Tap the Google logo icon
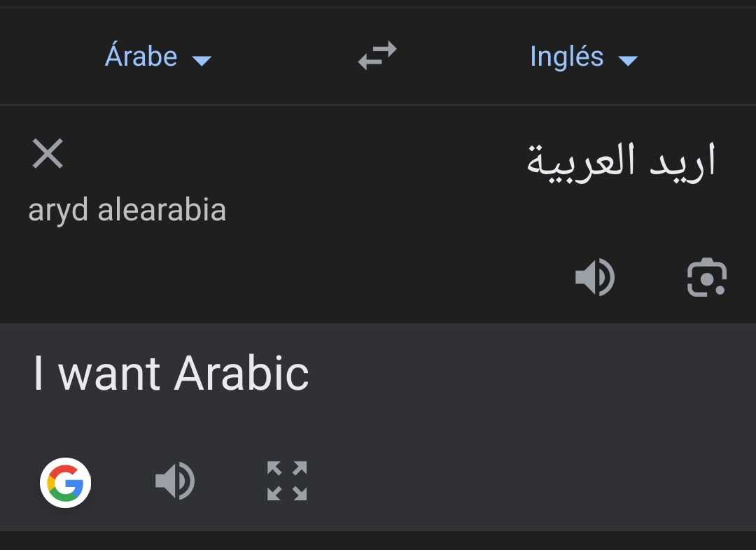The height and width of the screenshot is (550, 756). 66,482
